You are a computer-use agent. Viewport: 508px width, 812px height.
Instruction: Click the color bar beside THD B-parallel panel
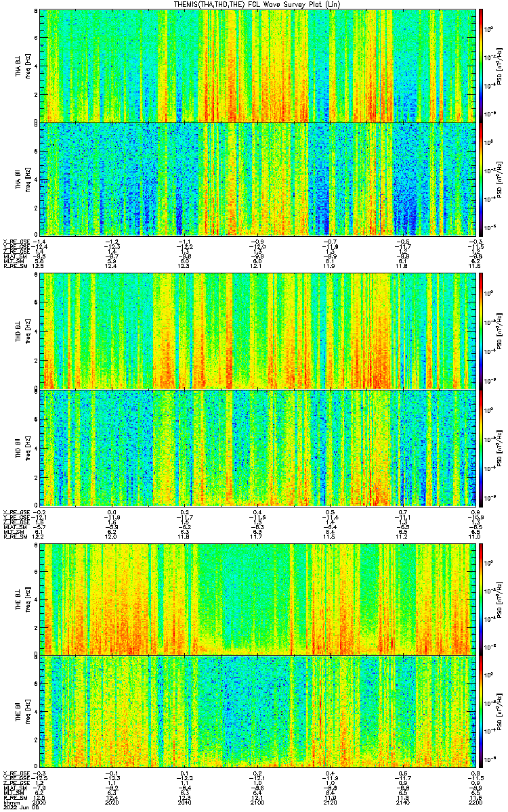point(481,448)
